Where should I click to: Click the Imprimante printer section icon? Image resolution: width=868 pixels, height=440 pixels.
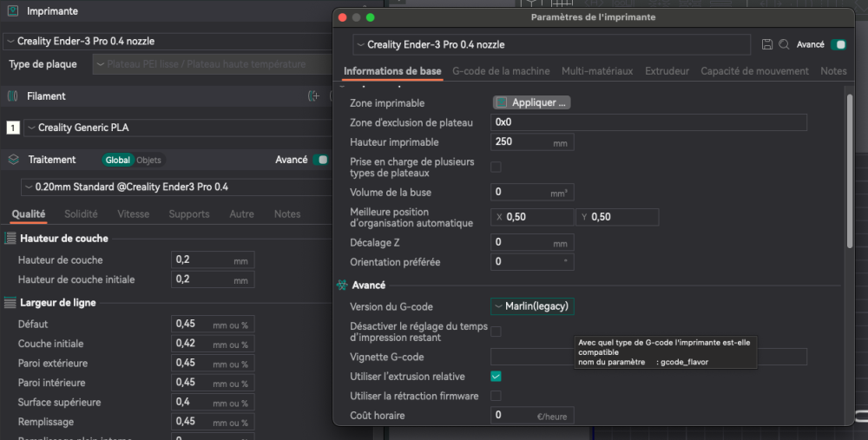coord(13,11)
